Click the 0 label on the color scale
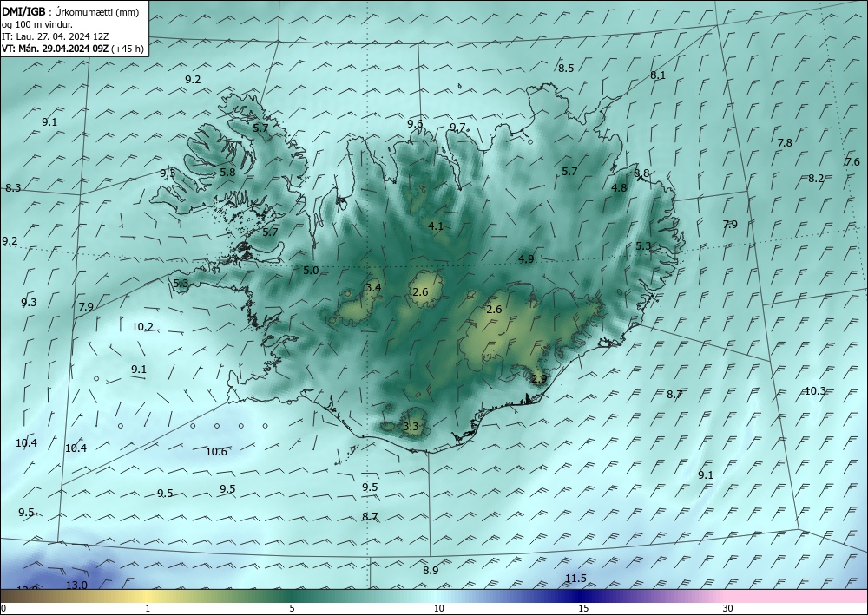The width and height of the screenshot is (868, 615). tap(3, 608)
